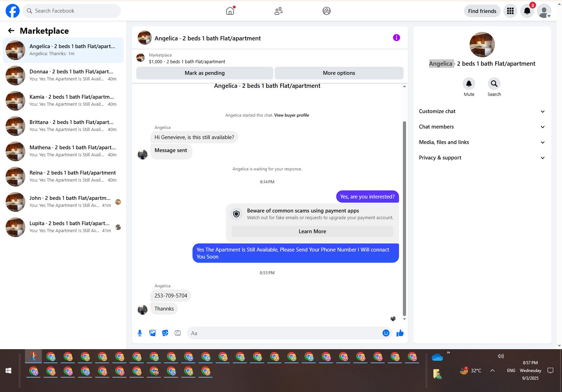Send a voice clip using microphone icon
The image size is (562, 392).
140,333
